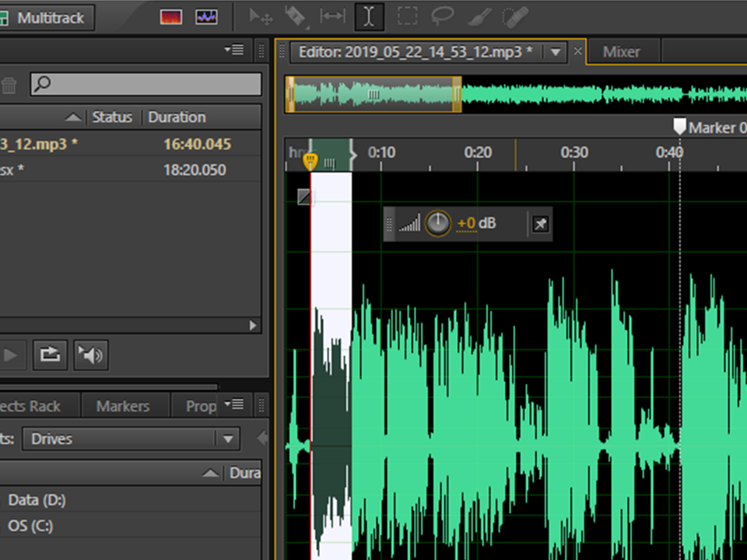The image size is (747, 560).
Task: Open the Files panel options menu
Action: [234, 50]
